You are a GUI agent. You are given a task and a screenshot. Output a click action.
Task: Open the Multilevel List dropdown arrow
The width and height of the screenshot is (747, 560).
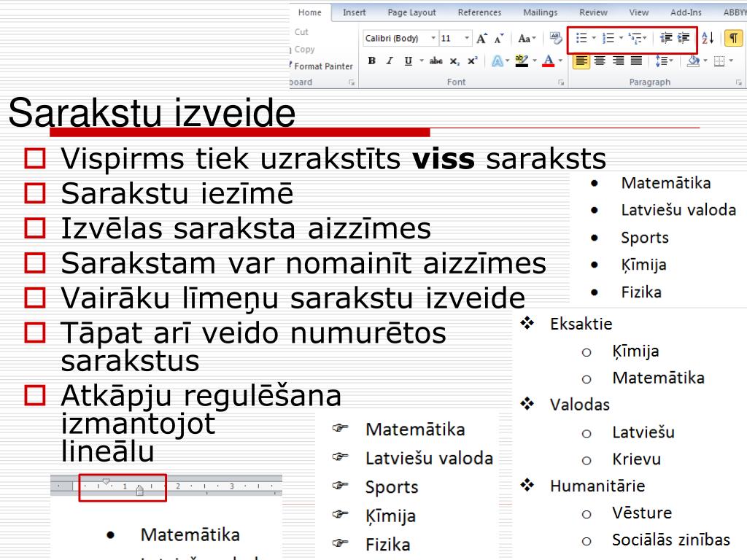tap(645, 38)
